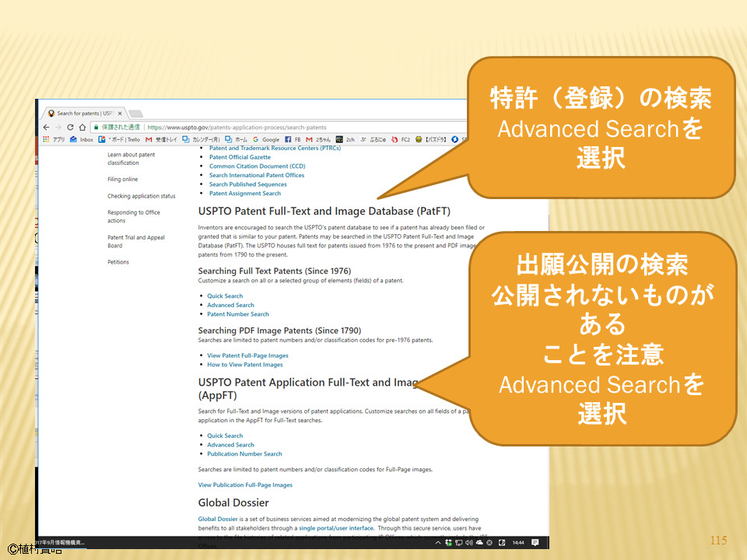Open the カレンダー(月) bookmark
747x560 pixels.
click(x=201, y=139)
